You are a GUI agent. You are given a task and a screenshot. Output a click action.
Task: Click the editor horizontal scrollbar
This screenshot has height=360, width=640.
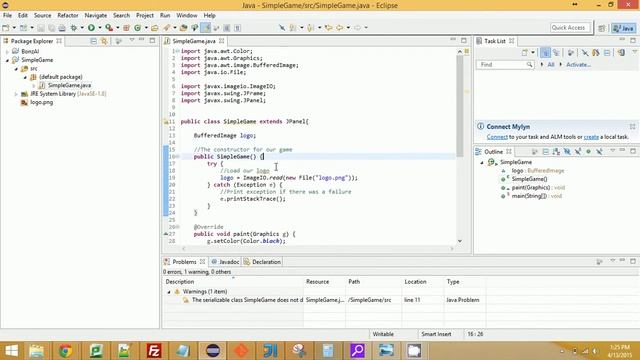coord(318,248)
